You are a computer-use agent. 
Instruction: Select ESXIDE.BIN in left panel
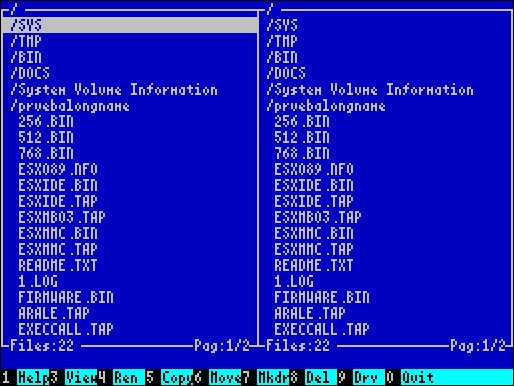click(x=58, y=185)
